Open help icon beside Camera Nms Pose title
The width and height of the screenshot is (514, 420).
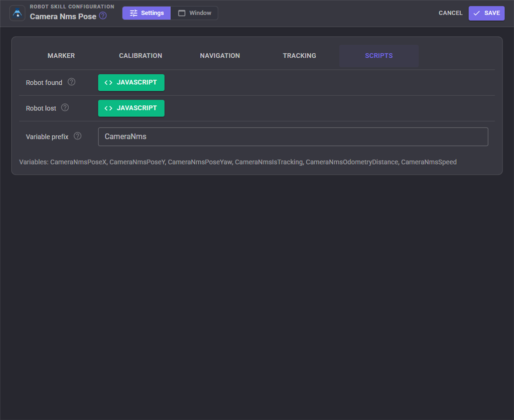coord(103,16)
